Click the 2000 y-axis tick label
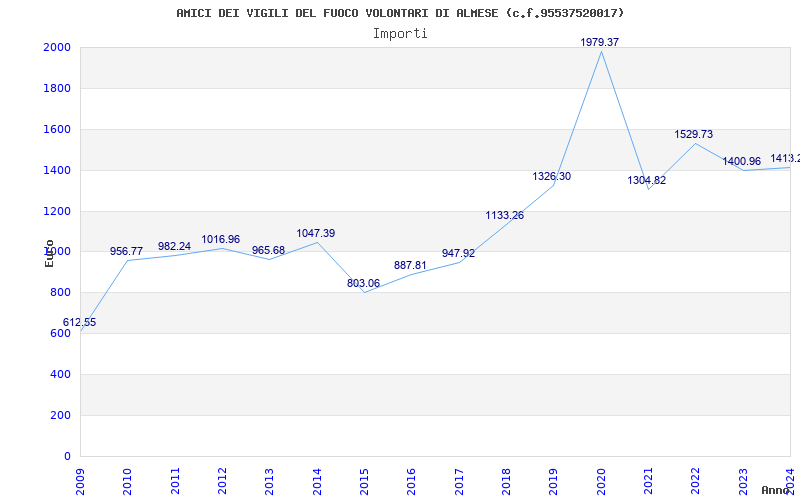Viewport: 800px width, 500px height. [57, 47]
